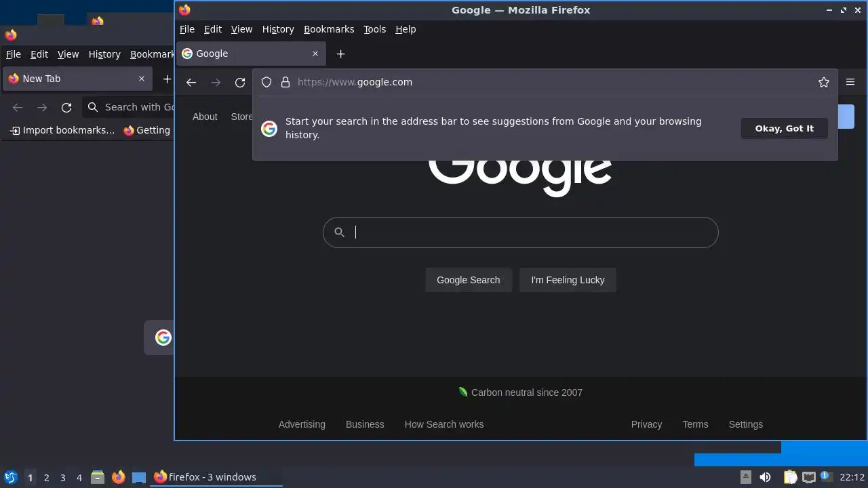Screen dimensions: 868x488
Task: Go back in the Google Firefox window
Action: (x=191, y=82)
